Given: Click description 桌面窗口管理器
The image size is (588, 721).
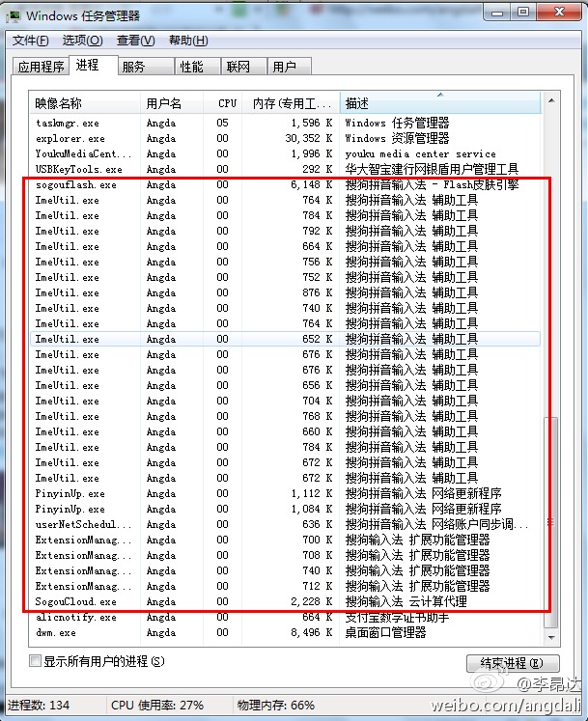Looking at the screenshot, I should pyautogui.click(x=385, y=633).
